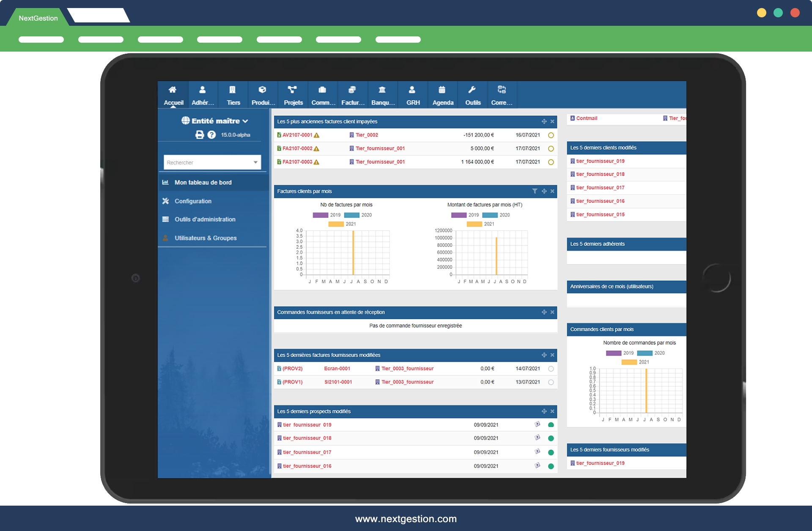This screenshot has height=531, width=812.
Task: Expand the Entité maître dropdown
Action: (245, 121)
